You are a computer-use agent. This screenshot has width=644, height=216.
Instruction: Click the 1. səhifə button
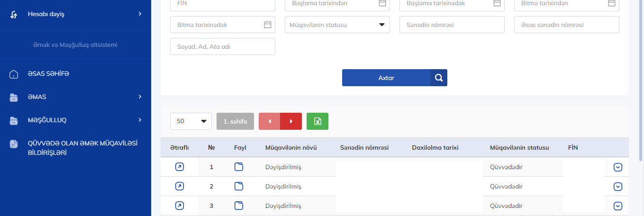point(235,121)
